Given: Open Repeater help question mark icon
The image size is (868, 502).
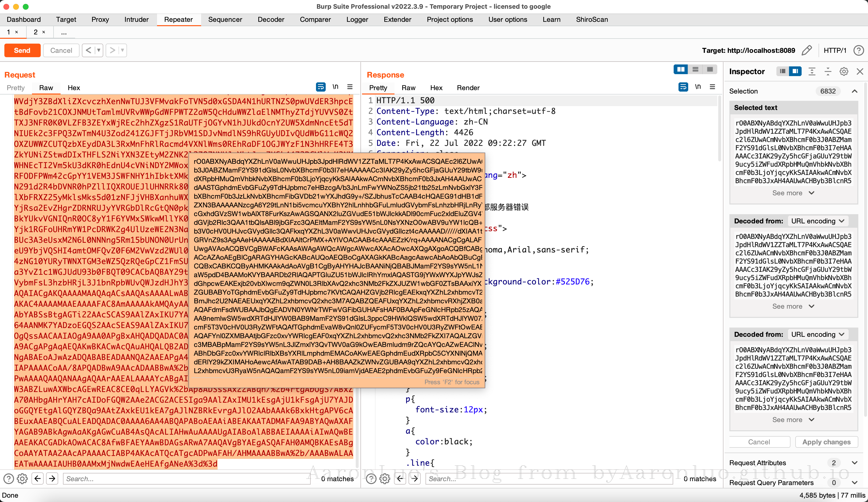Looking at the screenshot, I should (858, 50).
